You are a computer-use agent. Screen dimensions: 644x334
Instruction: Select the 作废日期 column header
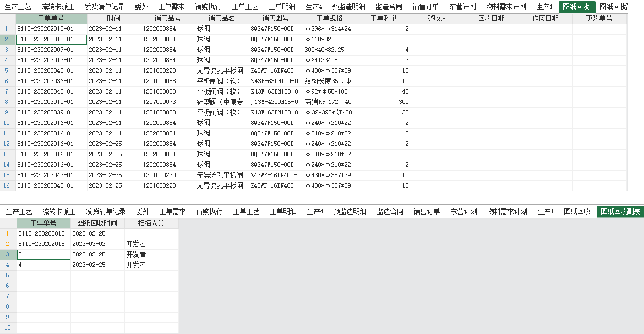point(545,19)
